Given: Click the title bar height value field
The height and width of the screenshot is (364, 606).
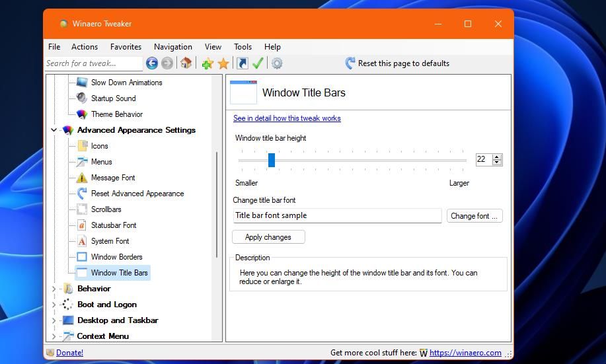Looking at the screenshot, I should [484, 159].
